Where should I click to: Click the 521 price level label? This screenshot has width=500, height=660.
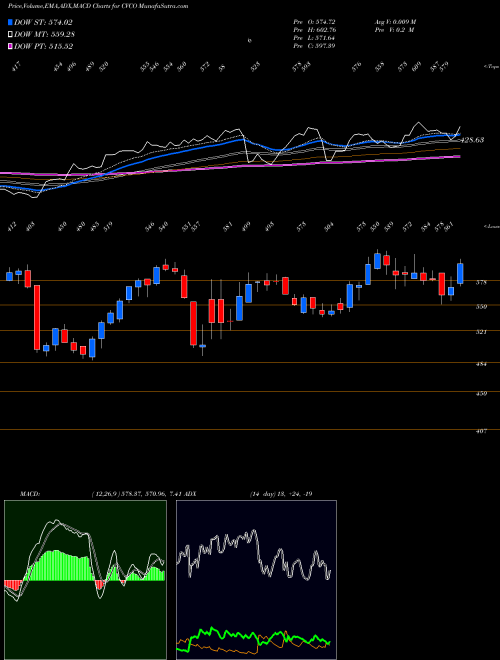(x=481, y=332)
